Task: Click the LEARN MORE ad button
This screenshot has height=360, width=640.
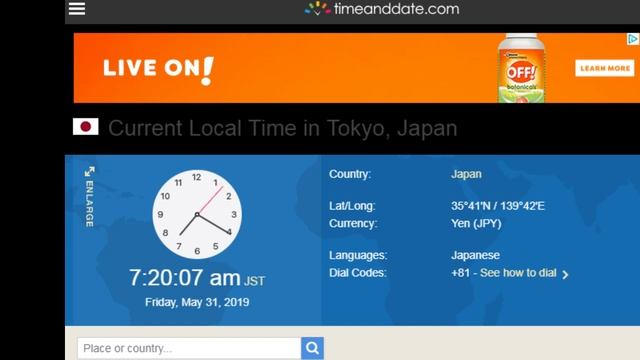Action: (x=605, y=68)
